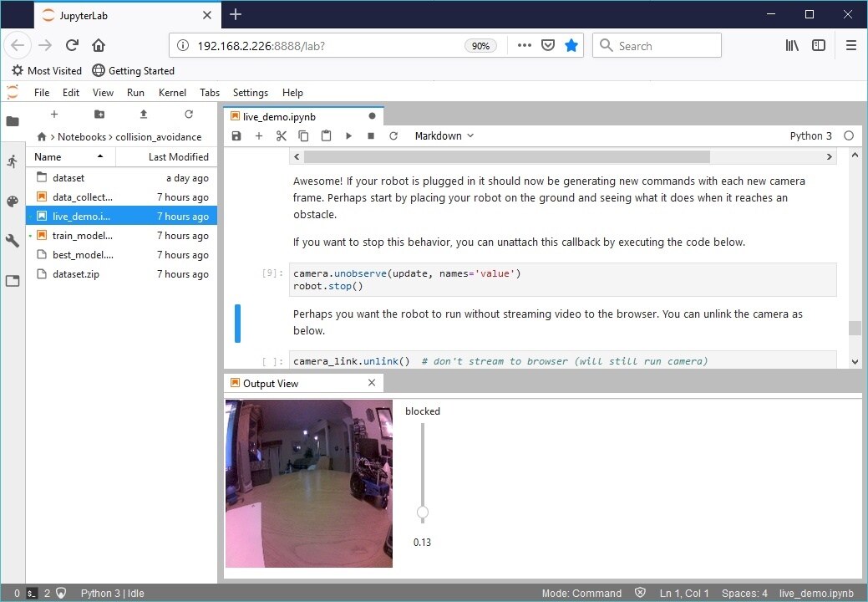Open the Kernel menu
This screenshot has width=868, height=602.
point(172,93)
